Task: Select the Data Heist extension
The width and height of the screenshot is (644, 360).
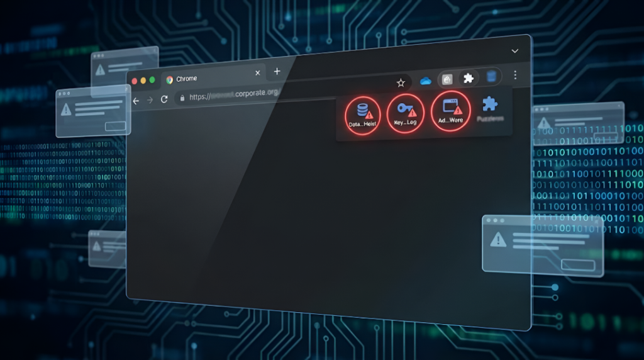Action: coord(362,115)
